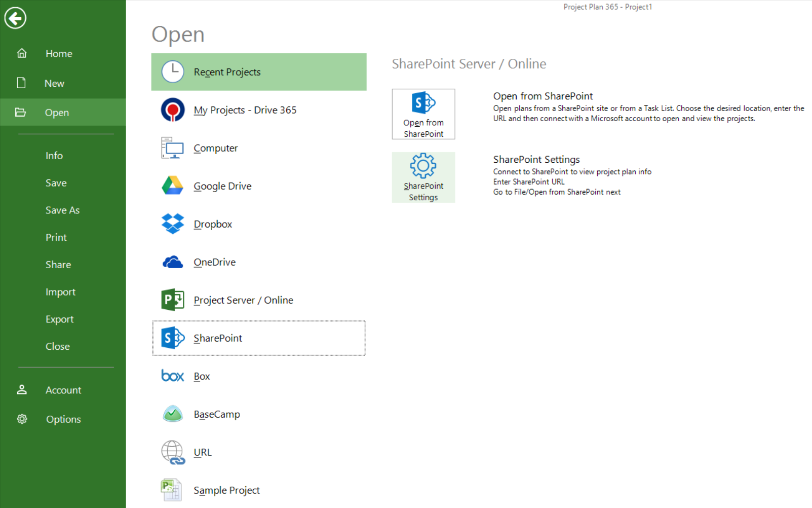Go to Options
This screenshot has height=508, width=812.
pyautogui.click(x=63, y=419)
